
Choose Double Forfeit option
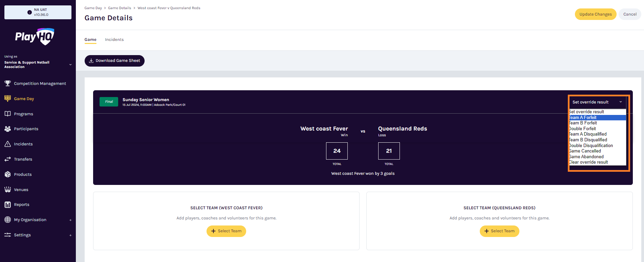pyautogui.click(x=598, y=129)
